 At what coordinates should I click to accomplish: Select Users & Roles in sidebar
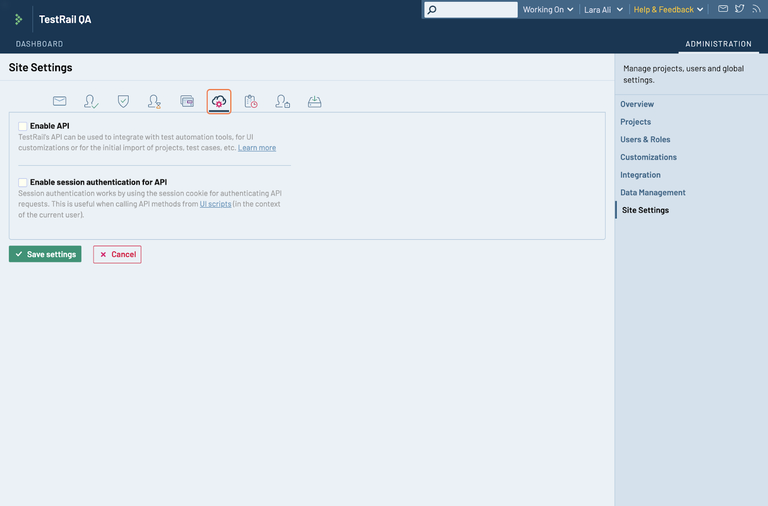pos(645,140)
